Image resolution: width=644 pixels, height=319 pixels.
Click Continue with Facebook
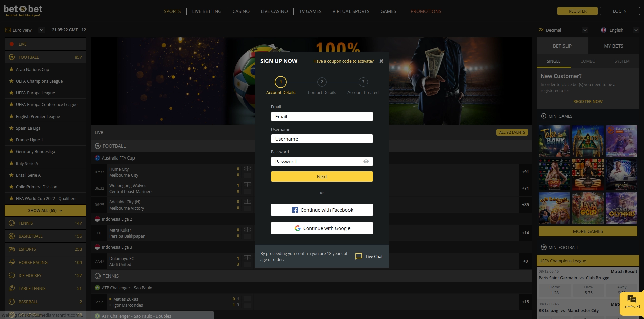322,210
